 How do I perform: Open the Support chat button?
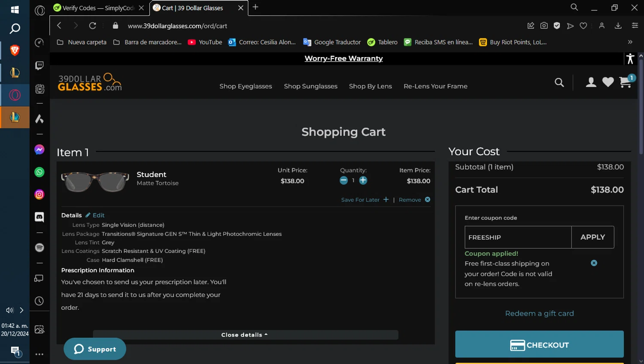(x=95, y=349)
